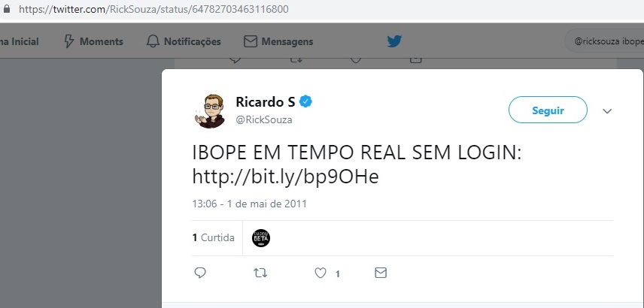Open the liker's BETA avatar
This screenshot has width=644, height=308.
tap(261, 238)
